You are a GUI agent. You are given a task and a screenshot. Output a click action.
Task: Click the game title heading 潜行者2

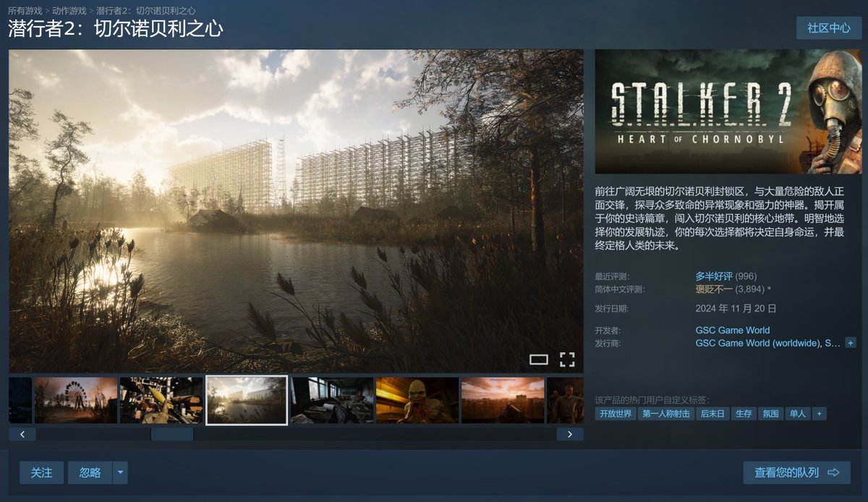pyautogui.click(x=116, y=29)
